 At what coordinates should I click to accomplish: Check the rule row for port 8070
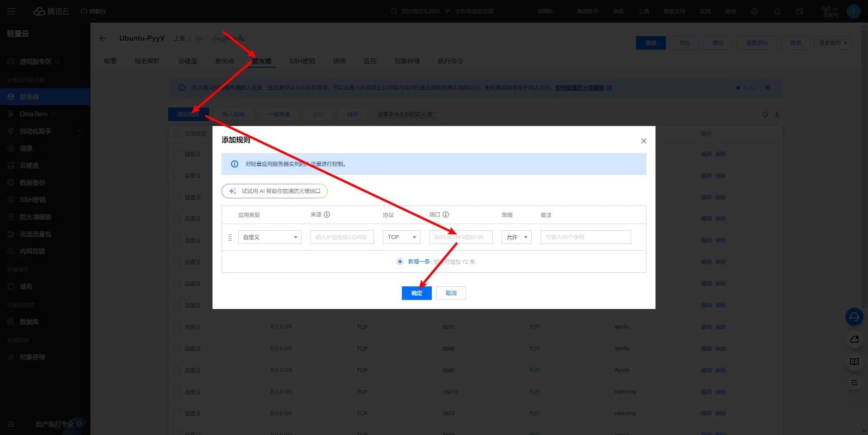(x=177, y=327)
